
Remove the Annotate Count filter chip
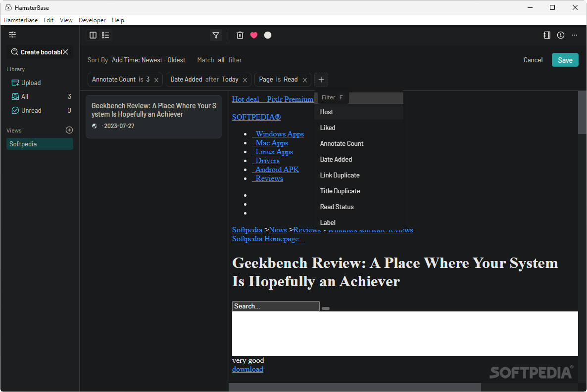pos(156,80)
